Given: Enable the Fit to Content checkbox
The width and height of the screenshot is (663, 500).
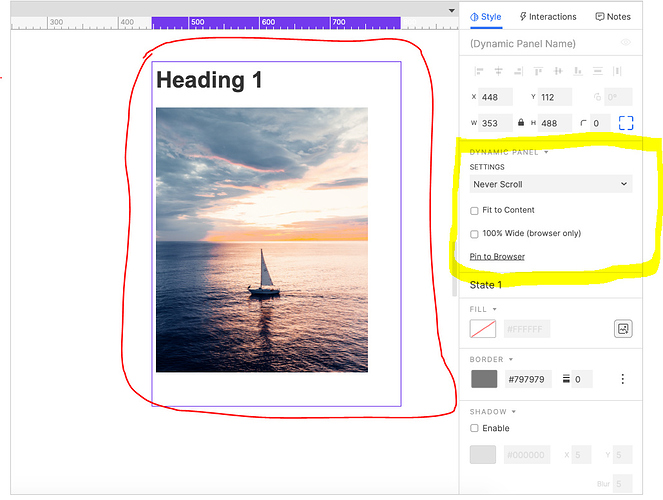Looking at the screenshot, I should click(475, 210).
